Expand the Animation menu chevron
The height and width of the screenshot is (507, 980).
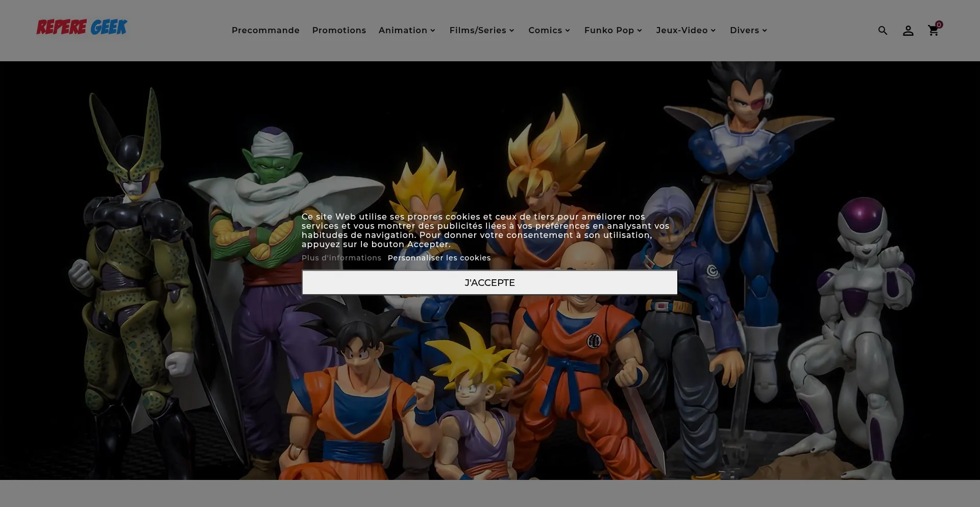(x=433, y=31)
